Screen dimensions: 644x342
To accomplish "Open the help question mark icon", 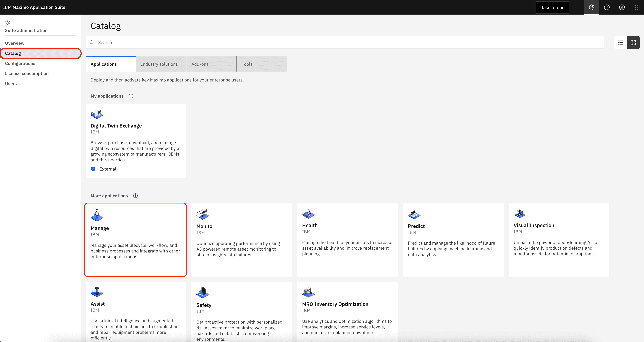I will (607, 7).
